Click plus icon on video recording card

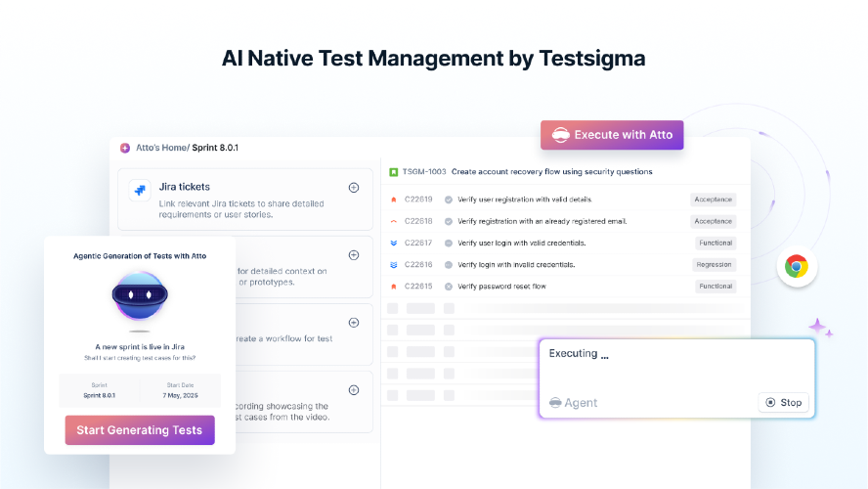pos(354,390)
